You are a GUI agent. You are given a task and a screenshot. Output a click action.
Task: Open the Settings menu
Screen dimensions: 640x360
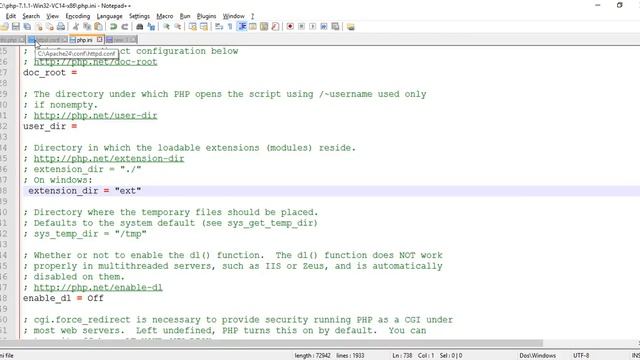139,16
